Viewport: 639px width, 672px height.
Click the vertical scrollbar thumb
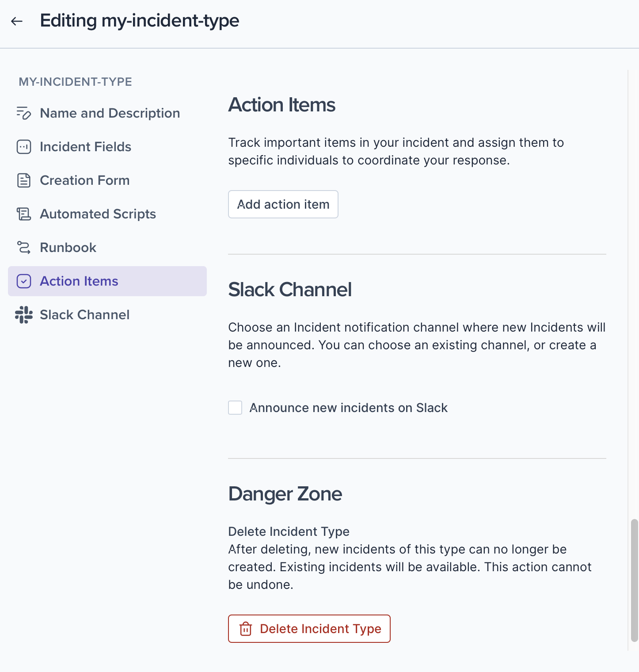point(634,580)
